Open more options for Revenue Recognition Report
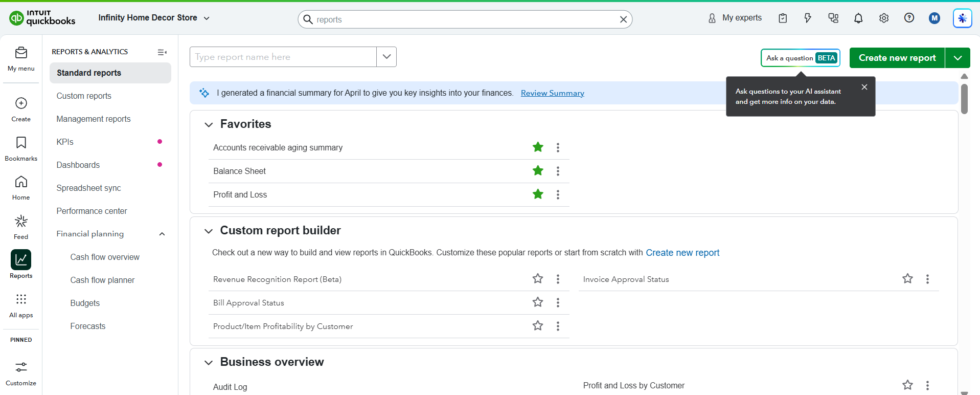The width and height of the screenshot is (980, 395). (558, 279)
